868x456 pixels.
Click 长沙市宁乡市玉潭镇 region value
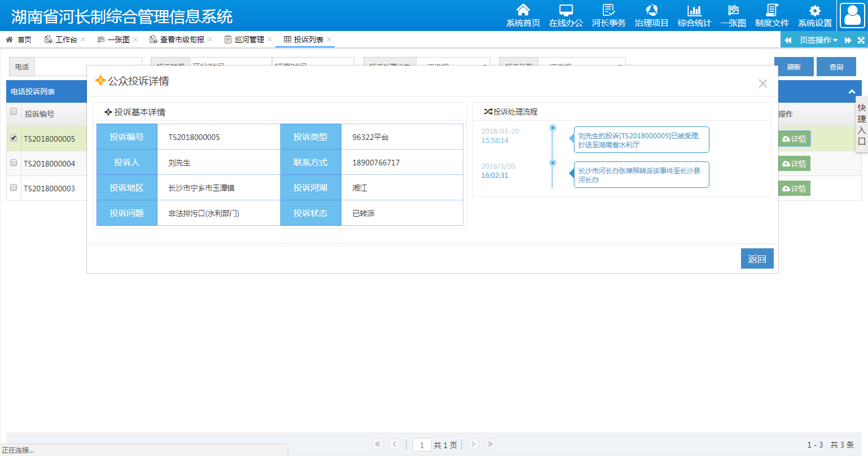click(201, 188)
